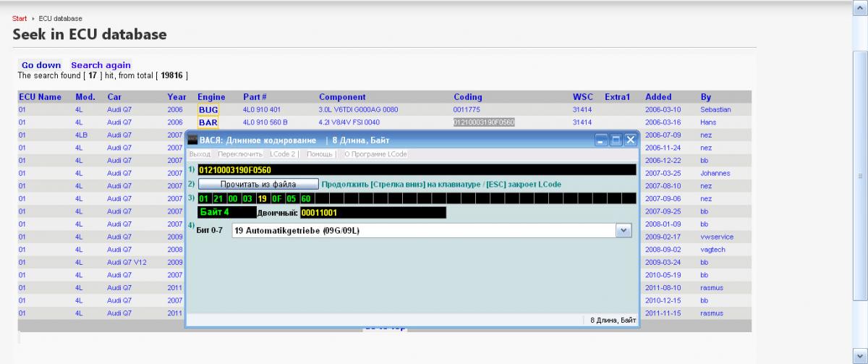Close the long coding dialog
868x364 pixels.
pyautogui.click(x=630, y=140)
